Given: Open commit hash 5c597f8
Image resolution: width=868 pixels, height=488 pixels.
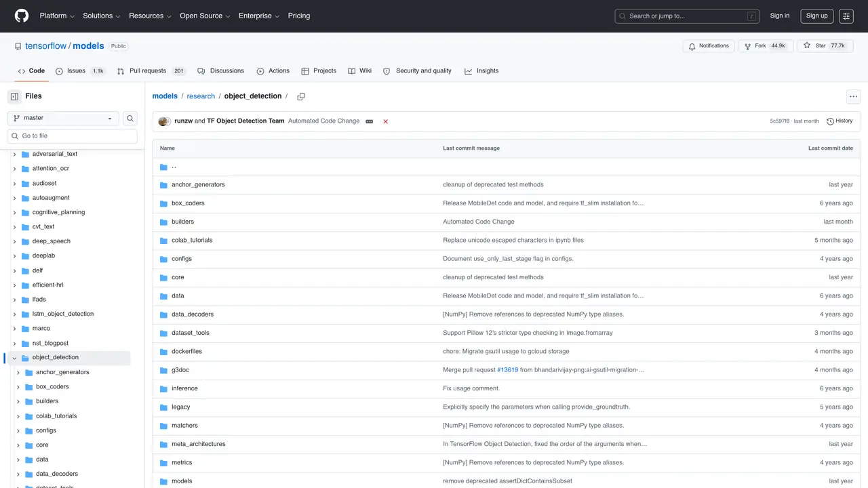Looking at the screenshot, I should click(x=779, y=121).
